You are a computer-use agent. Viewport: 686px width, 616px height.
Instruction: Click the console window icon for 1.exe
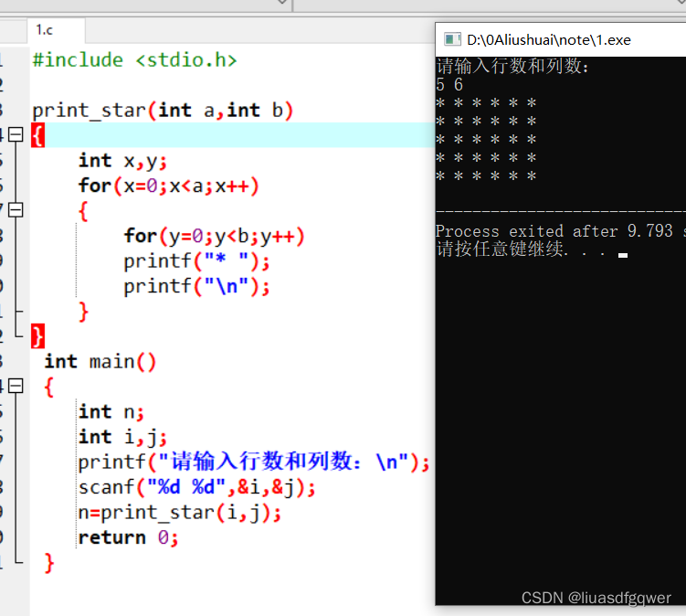[x=452, y=40]
